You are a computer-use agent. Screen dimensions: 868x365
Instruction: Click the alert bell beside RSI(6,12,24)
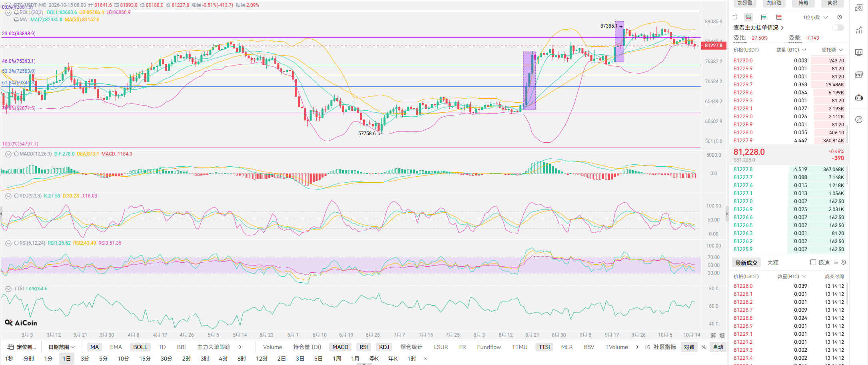pyautogui.click(x=16, y=243)
